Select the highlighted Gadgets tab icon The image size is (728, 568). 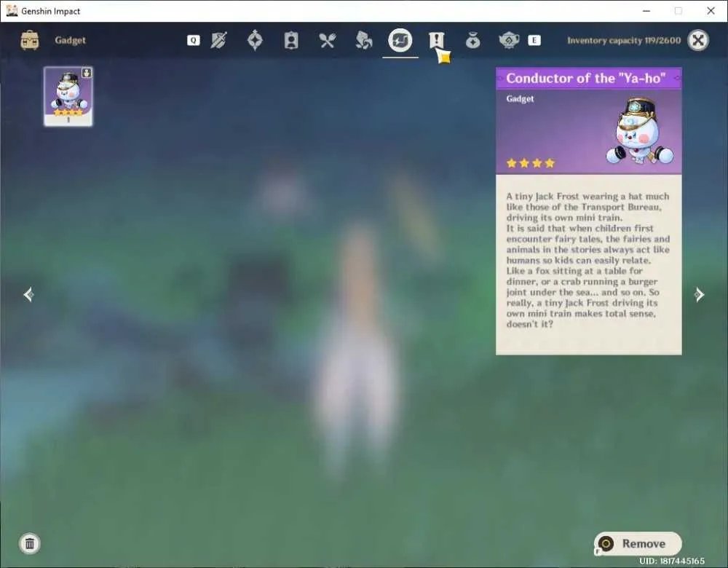click(x=400, y=40)
